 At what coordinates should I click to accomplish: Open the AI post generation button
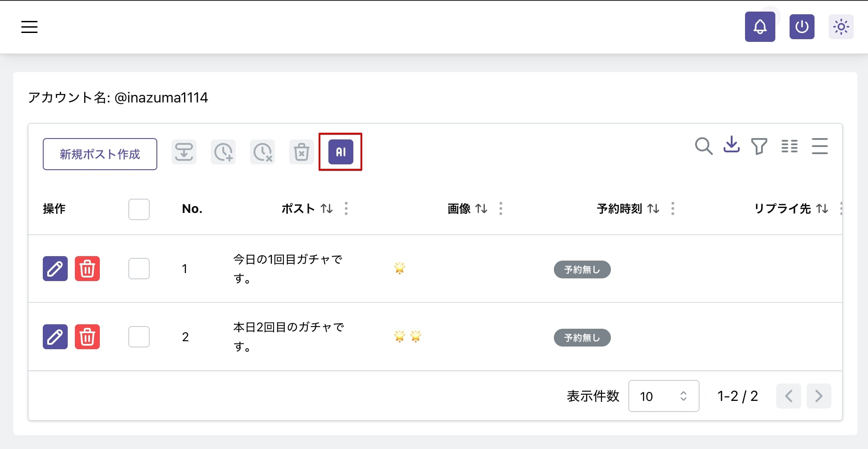click(x=341, y=152)
